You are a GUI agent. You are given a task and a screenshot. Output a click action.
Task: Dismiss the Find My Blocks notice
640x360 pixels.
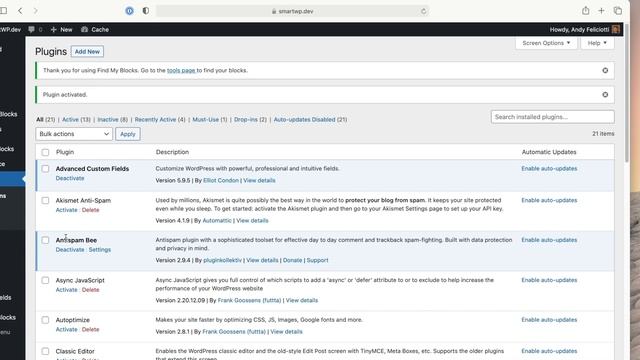[x=605, y=71]
